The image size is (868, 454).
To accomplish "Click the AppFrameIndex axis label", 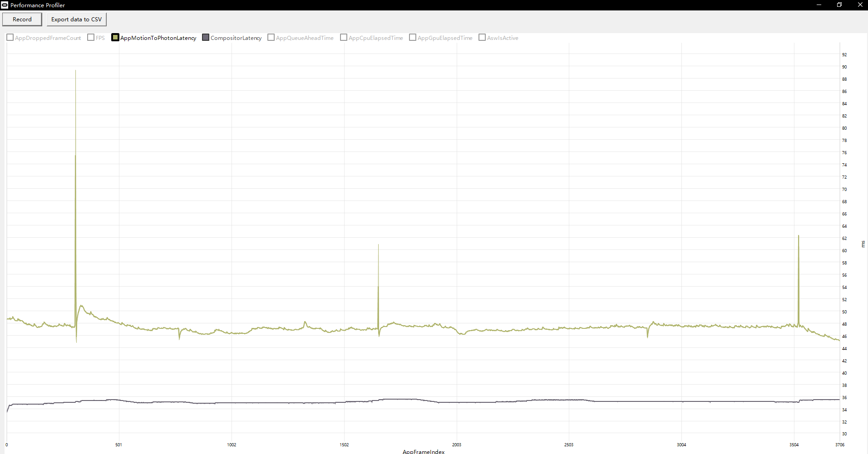I will (x=424, y=451).
